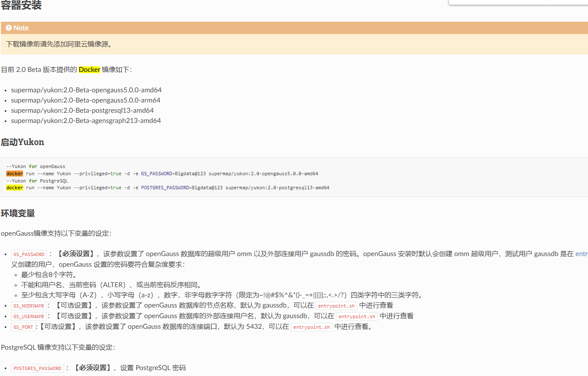
Task: Click the orange-highlighted docker in GS_PASSWORD command
Action: 14,174
